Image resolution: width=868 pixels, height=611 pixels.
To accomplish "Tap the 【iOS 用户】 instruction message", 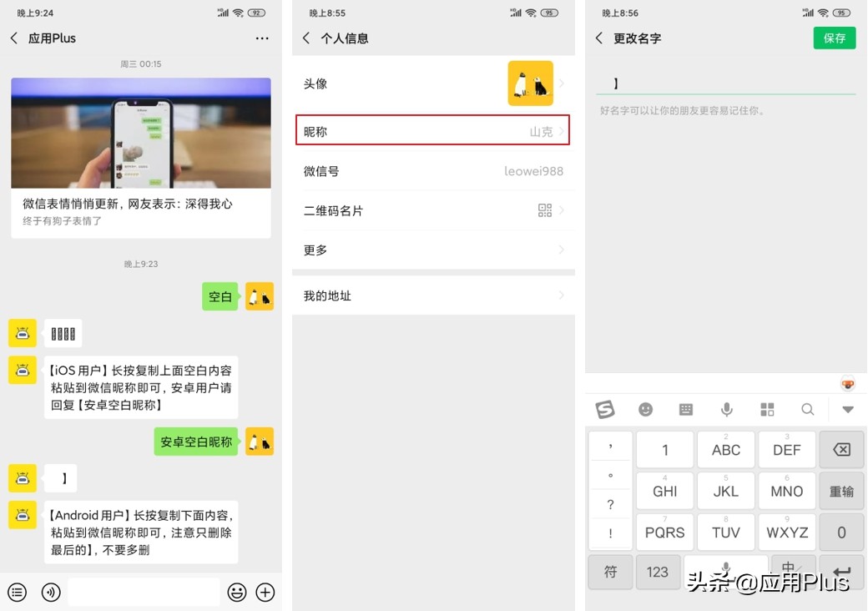I will coord(141,387).
